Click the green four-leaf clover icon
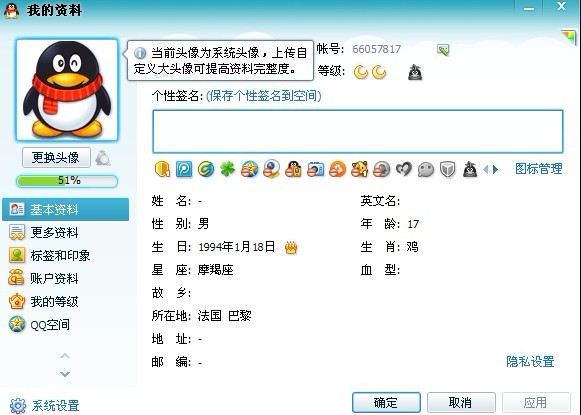Viewport: 581px width, 415px height. coord(228,170)
